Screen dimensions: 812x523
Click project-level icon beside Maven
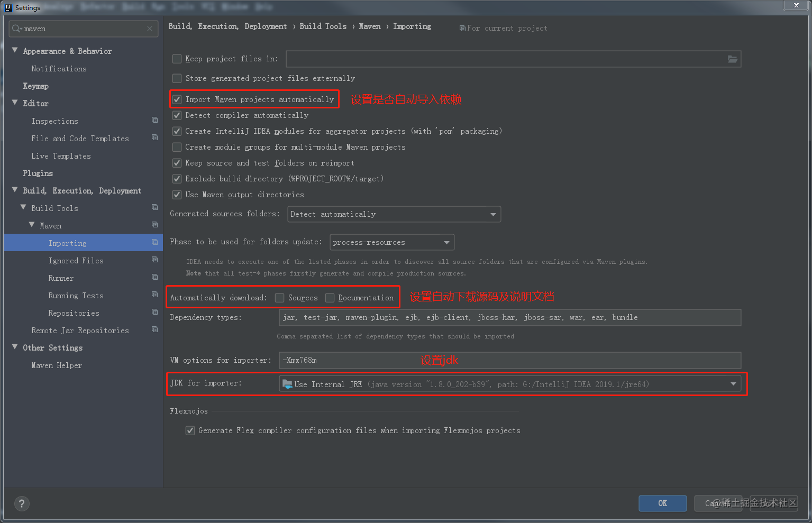[x=154, y=225]
